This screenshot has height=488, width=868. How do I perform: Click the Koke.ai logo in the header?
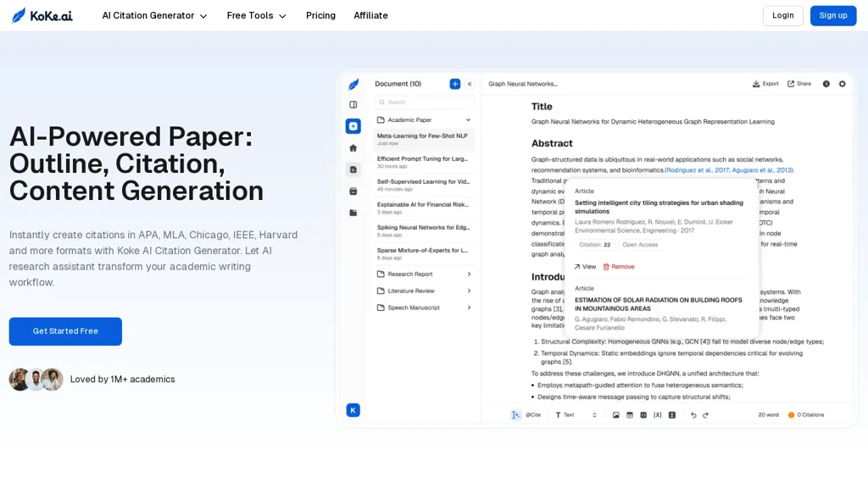42,15
